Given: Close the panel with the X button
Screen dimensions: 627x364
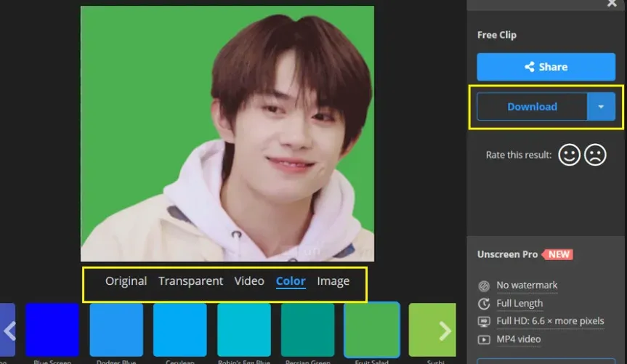Looking at the screenshot, I should (x=612, y=4).
